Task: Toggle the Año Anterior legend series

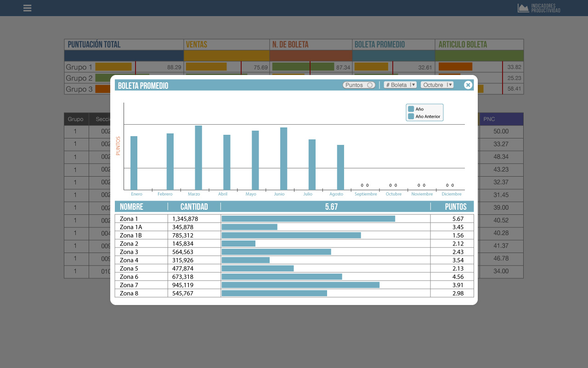Action: [x=411, y=116]
